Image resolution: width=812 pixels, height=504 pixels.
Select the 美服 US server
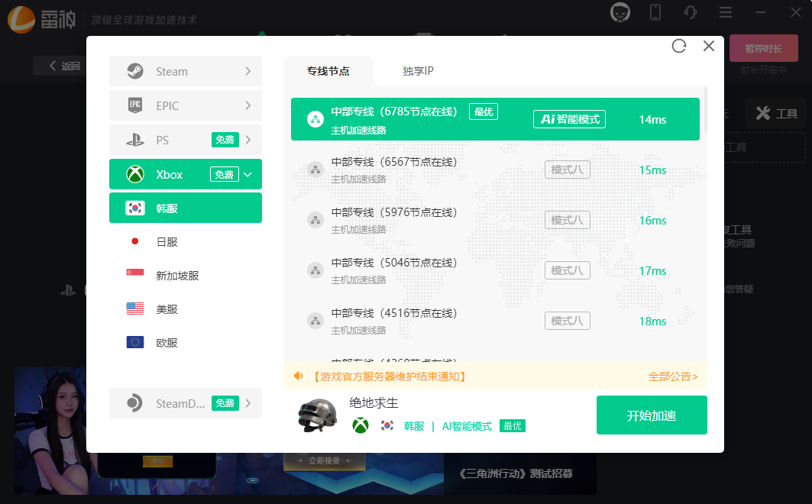(x=186, y=309)
